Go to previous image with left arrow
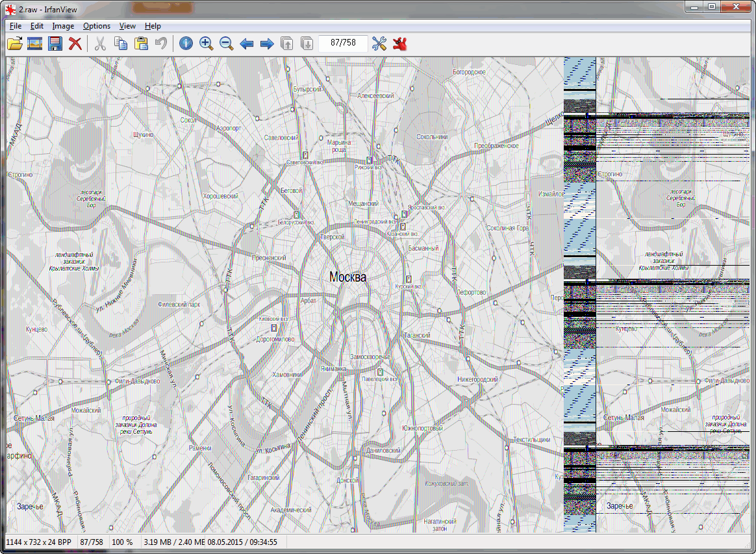This screenshot has width=756, height=554. (x=247, y=44)
